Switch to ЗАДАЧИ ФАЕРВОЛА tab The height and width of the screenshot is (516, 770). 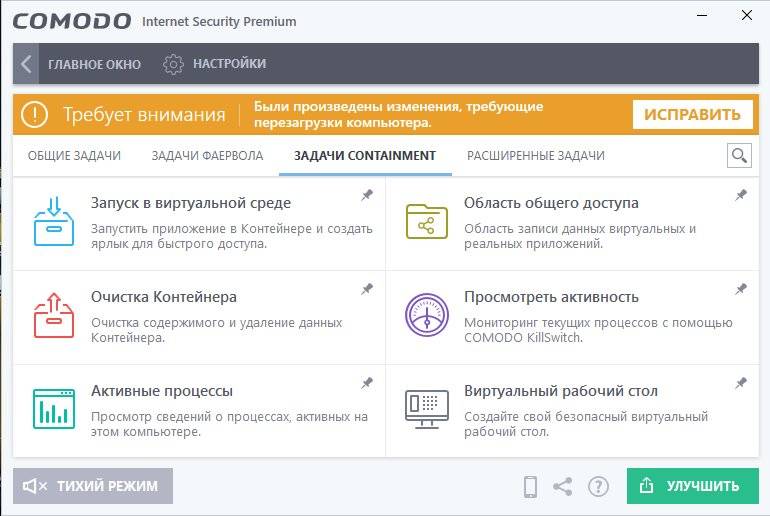(x=207, y=156)
